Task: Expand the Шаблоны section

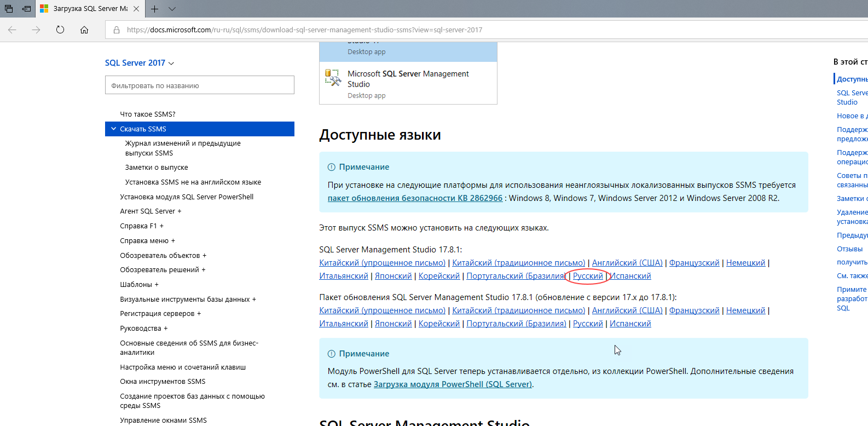Action: point(139,284)
